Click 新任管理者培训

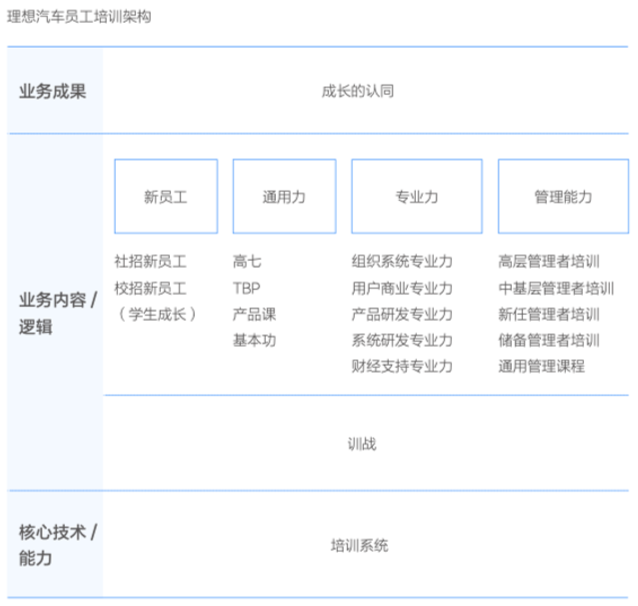[549, 314]
